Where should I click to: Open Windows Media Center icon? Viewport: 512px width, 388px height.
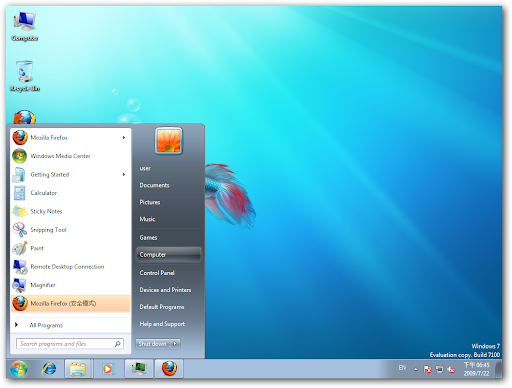click(20, 156)
